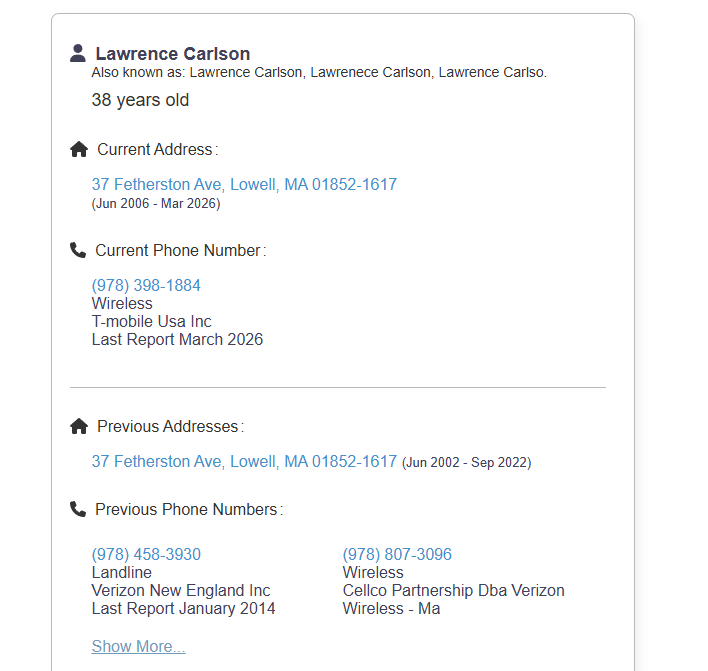Screen dimensions: 708x671
Task: Click the 'Jun 2002 - Sep 2022' date range
Action: 466,462
